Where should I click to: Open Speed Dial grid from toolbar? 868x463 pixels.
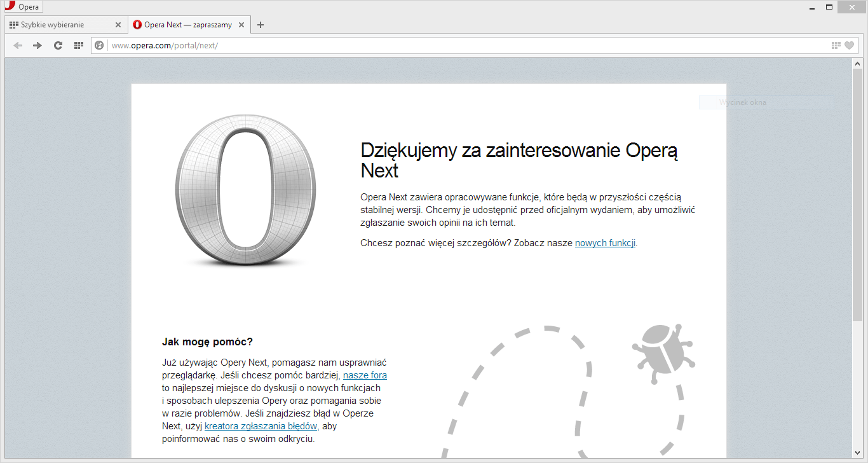[79, 45]
